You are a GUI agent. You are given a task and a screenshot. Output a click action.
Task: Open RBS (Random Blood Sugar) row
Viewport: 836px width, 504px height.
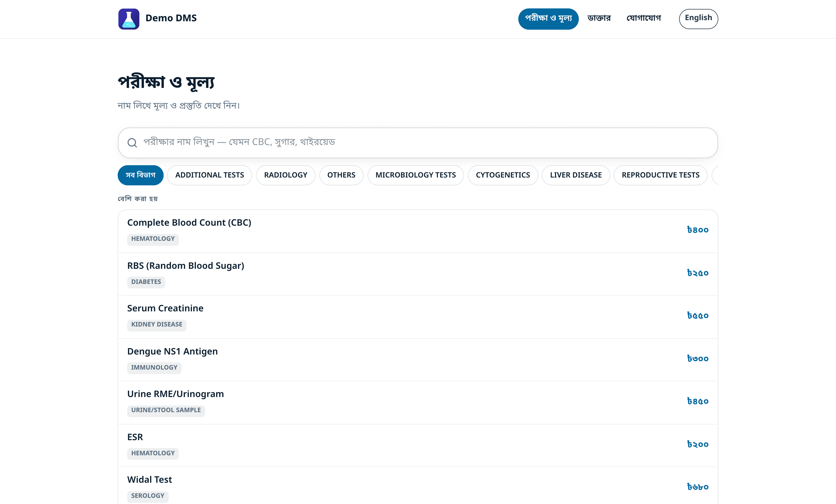point(418,274)
